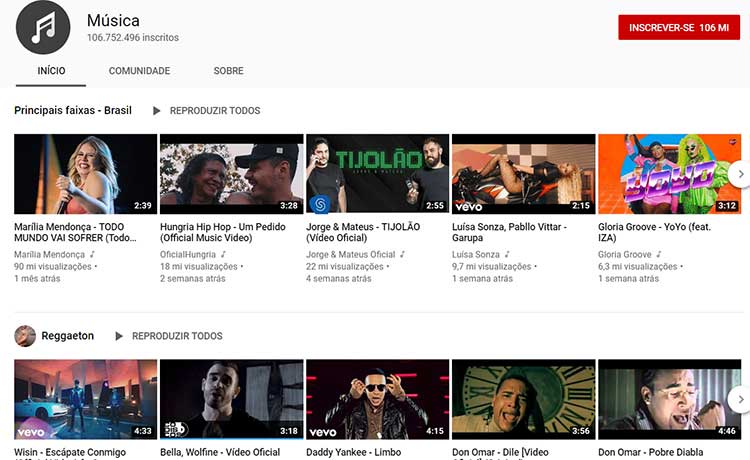The width and height of the screenshot is (750, 460).
Task: Open Wisin - Escápate Conmigo title
Action: tap(70, 452)
